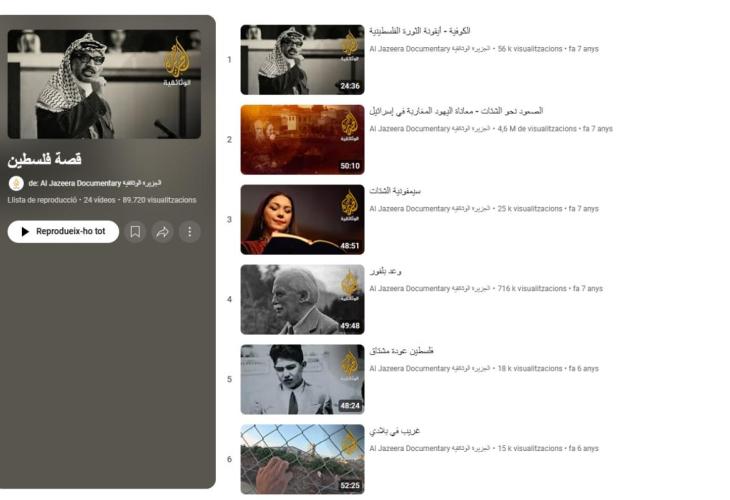This screenshot has height=500, width=730.
Task: Open third video thumbnail with 48:51 duration
Action: click(302, 220)
